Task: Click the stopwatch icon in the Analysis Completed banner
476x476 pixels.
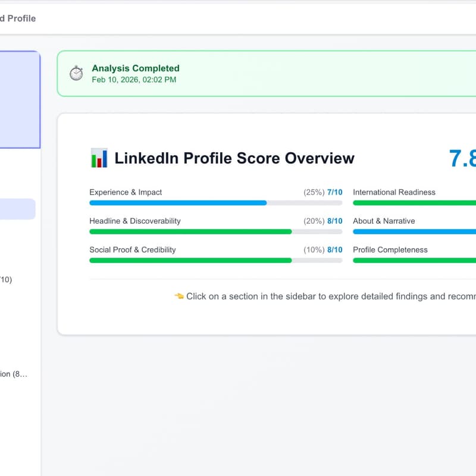Action: point(76,73)
